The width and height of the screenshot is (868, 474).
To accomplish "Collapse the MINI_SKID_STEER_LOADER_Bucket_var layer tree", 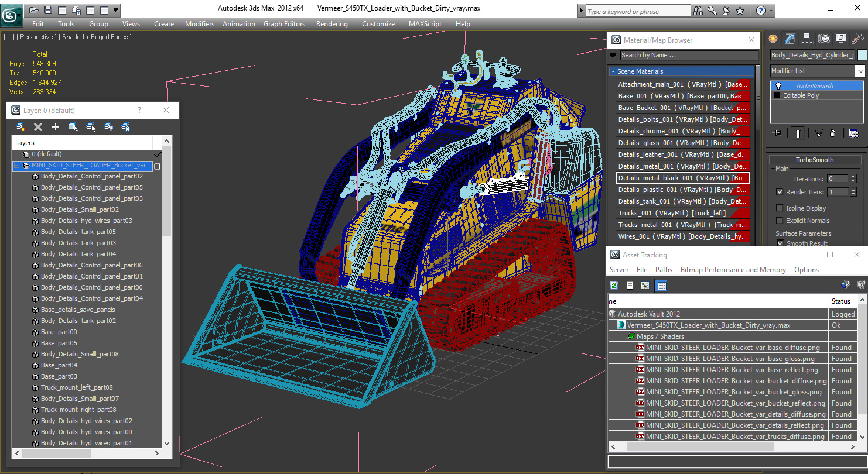I will 16,166.
